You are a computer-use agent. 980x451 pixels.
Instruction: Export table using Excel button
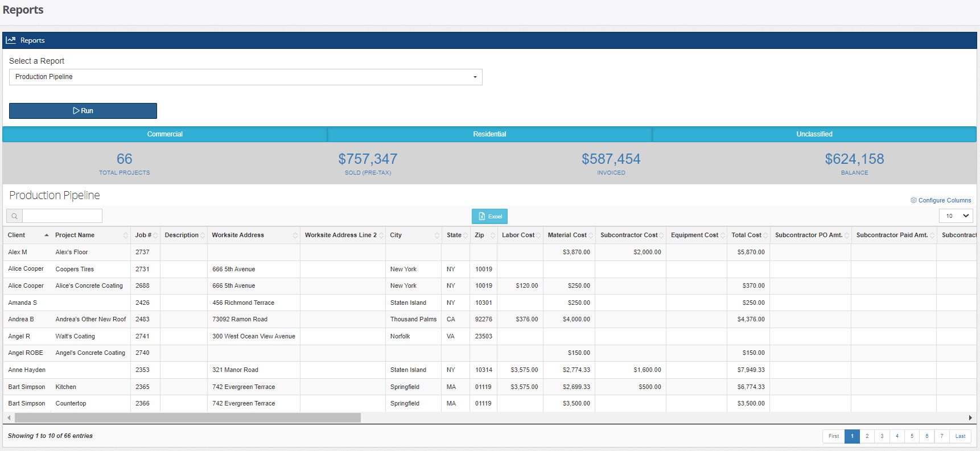[489, 217]
